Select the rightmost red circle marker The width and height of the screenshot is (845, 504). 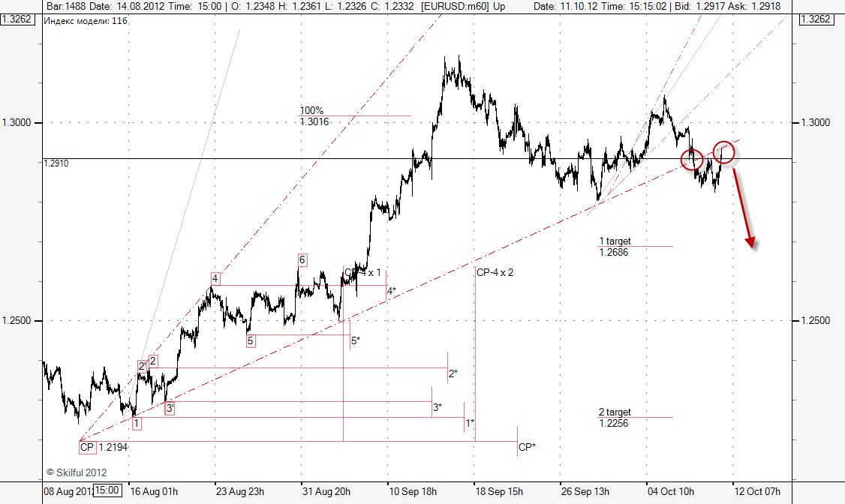(723, 151)
